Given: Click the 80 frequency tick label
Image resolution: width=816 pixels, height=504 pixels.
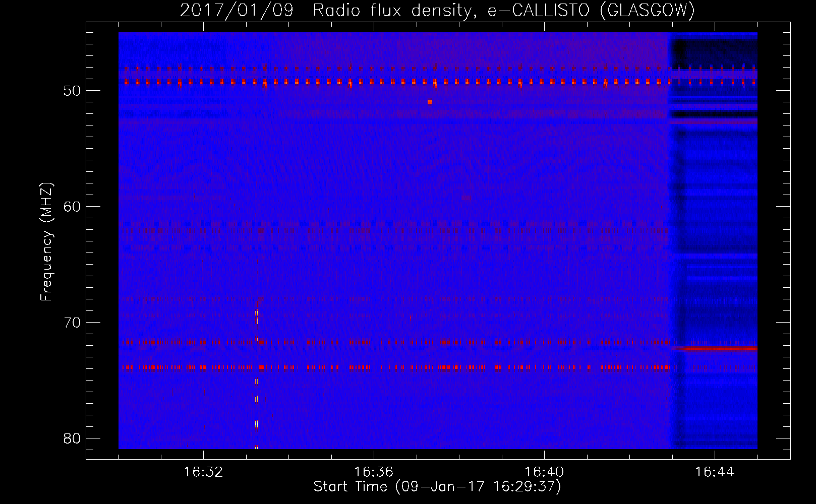Looking at the screenshot, I should click(x=72, y=438).
